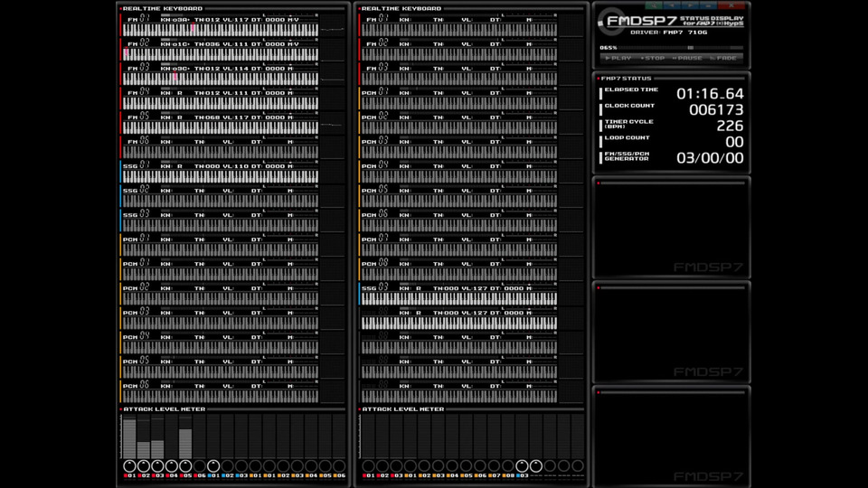Click the right Attack Level Meter header
The width and height of the screenshot is (868, 488).
(402, 409)
